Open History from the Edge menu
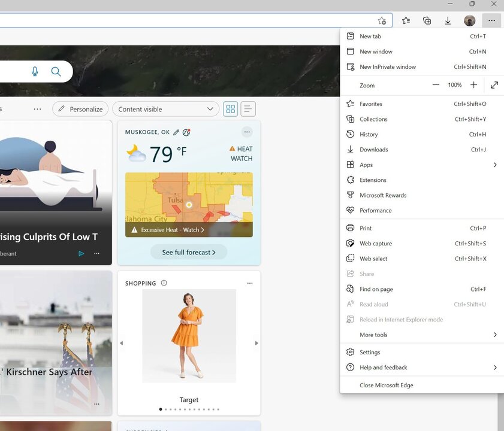The height and width of the screenshot is (431, 504). click(367, 134)
